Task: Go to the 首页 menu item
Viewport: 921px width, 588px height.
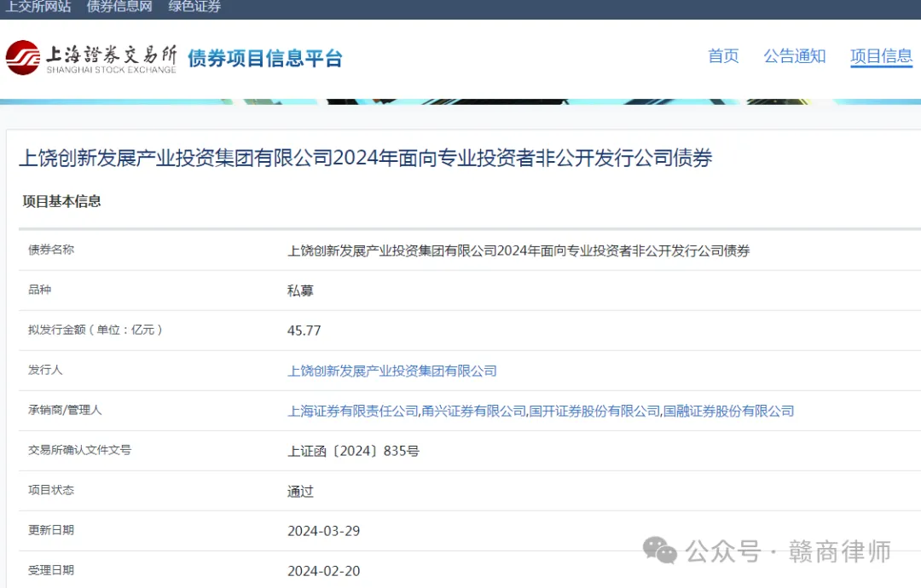Action: point(723,55)
